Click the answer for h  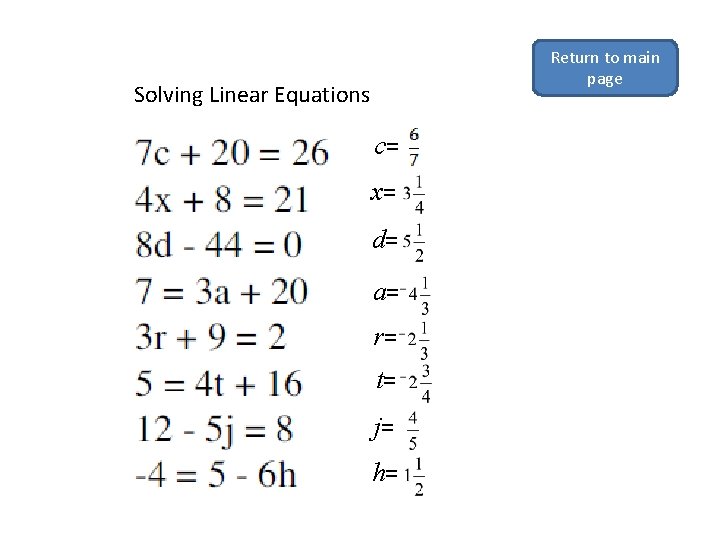click(399, 474)
